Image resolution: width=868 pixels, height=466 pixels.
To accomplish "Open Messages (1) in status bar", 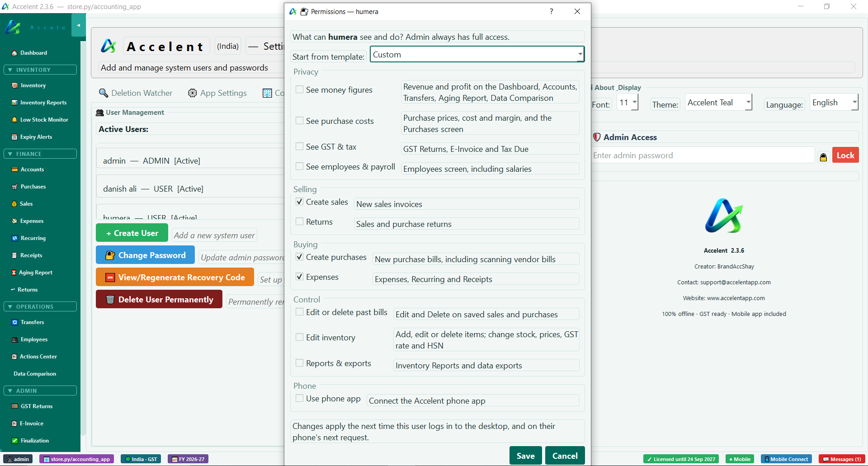I will click(x=842, y=459).
